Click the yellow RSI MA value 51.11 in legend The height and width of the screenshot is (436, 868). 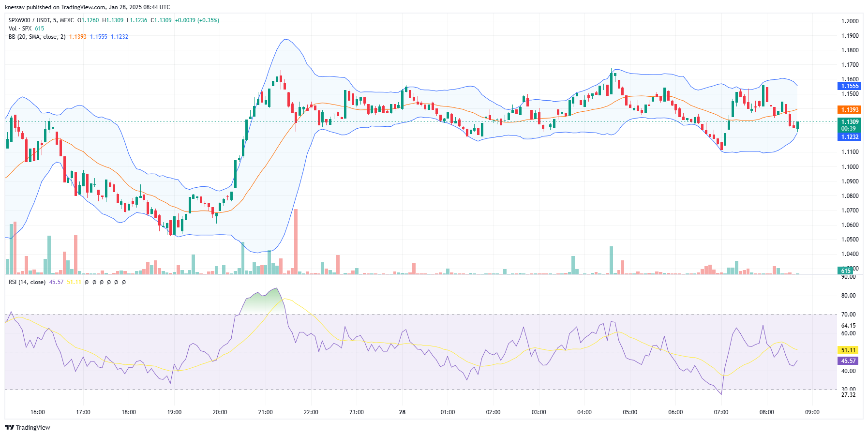(74, 282)
